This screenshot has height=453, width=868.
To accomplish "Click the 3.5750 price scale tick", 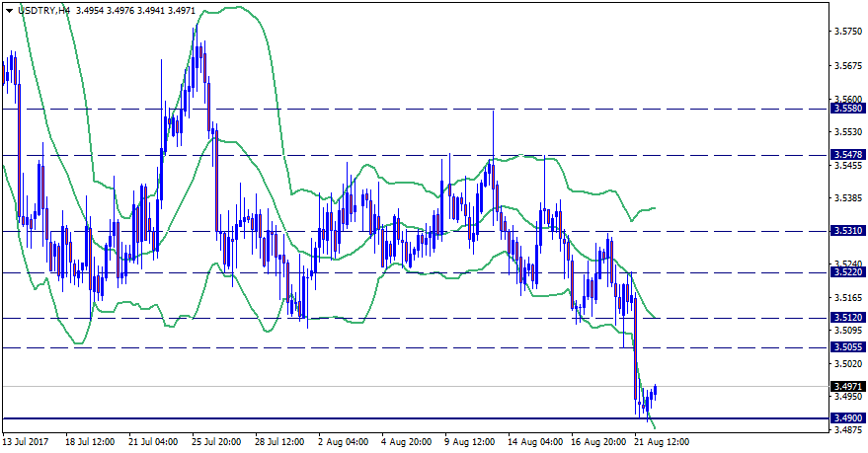I will point(848,32).
